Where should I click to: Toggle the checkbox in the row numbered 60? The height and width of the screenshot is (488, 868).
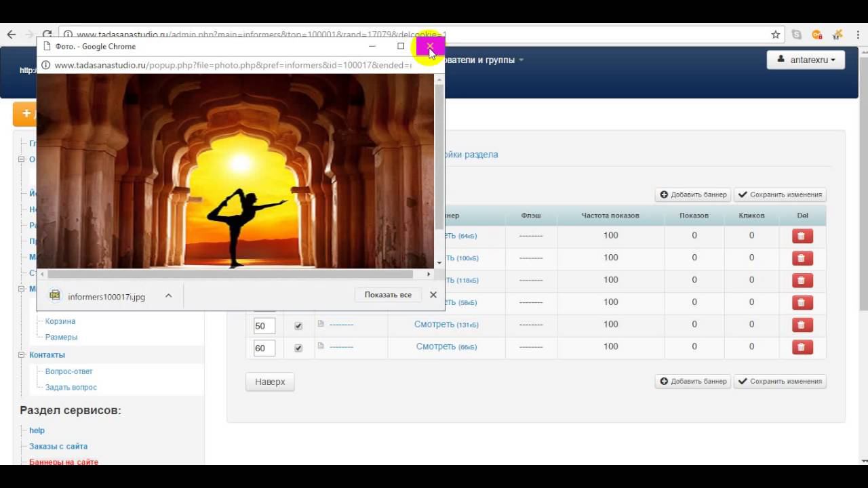[298, 348]
